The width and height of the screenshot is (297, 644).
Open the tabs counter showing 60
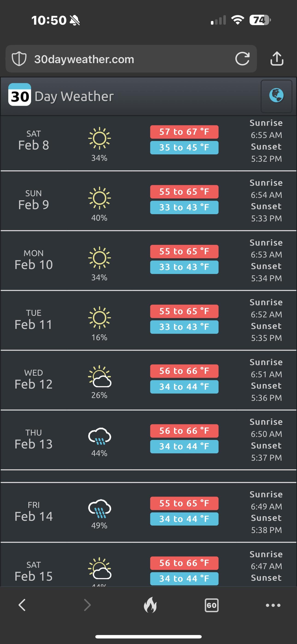212,605
